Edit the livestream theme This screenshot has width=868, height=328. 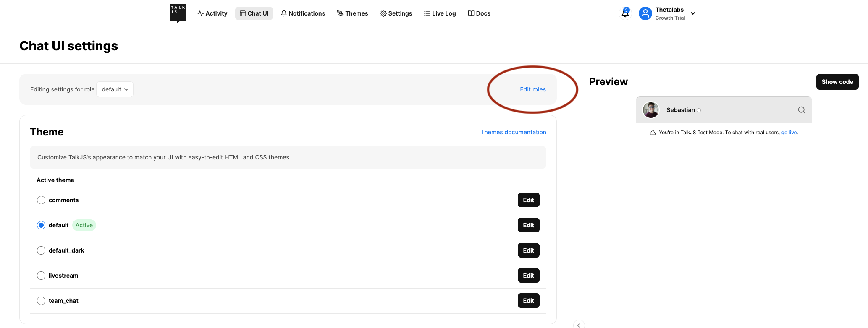(x=528, y=276)
